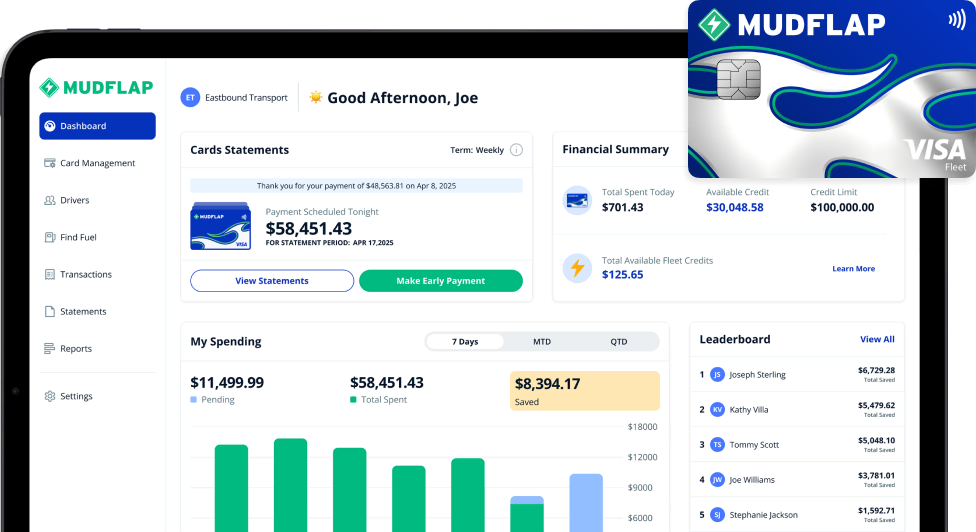976x532 pixels.
Task: Switch the spending view to QTD
Action: coord(619,342)
